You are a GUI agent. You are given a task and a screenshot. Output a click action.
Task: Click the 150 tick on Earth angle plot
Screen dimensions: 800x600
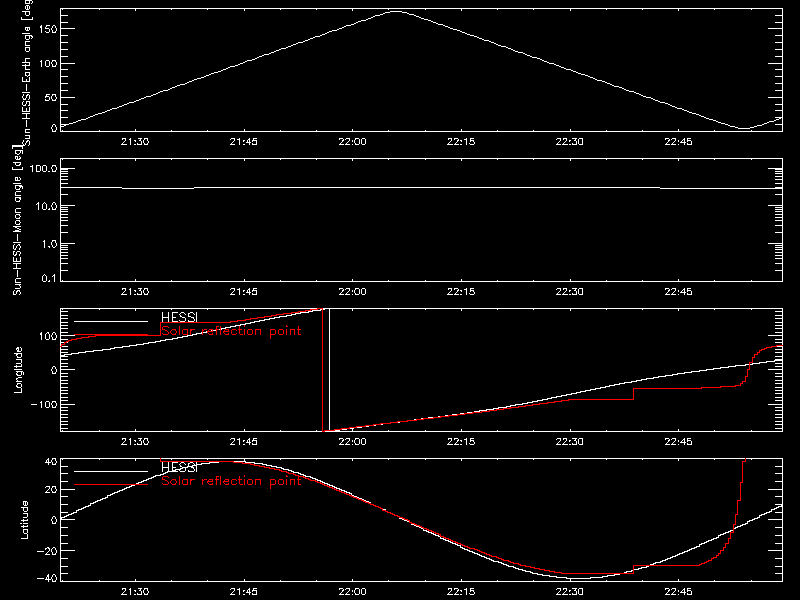(48, 29)
